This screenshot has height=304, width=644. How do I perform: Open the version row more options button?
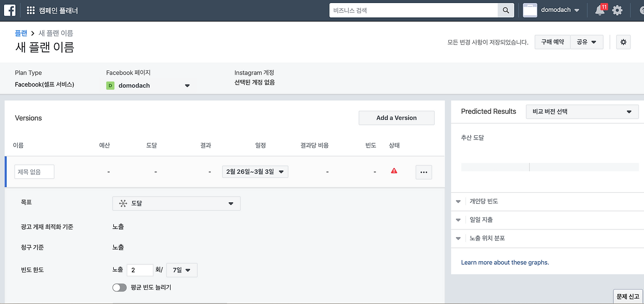[424, 172]
